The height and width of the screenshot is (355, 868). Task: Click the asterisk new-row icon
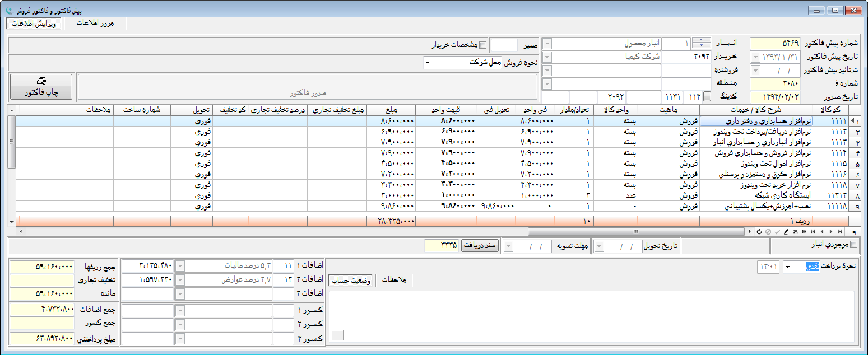click(x=804, y=231)
